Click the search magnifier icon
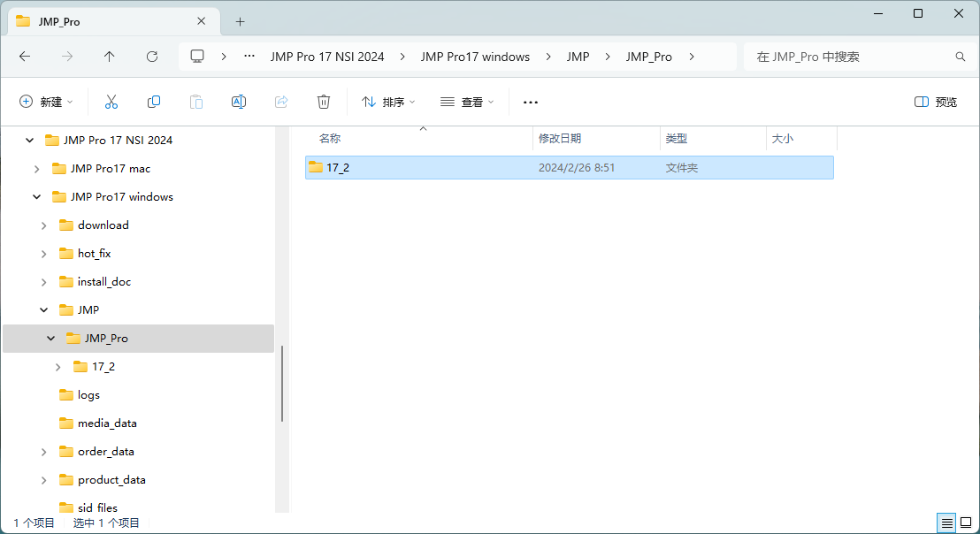The width and height of the screenshot is (980, 534). tap(961, 57)
